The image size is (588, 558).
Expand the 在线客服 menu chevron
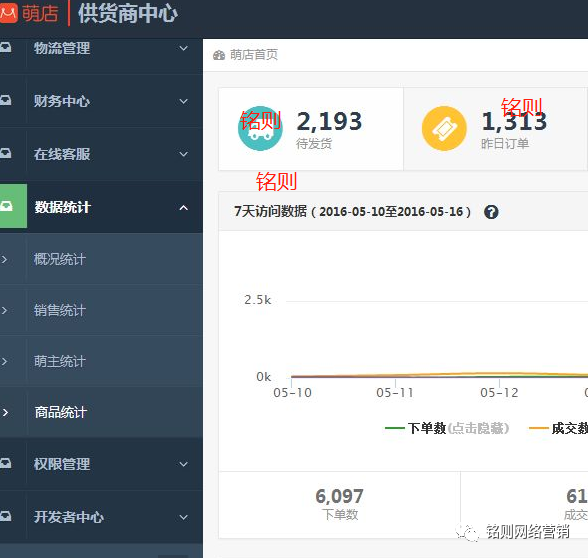(x=183, y=154)
